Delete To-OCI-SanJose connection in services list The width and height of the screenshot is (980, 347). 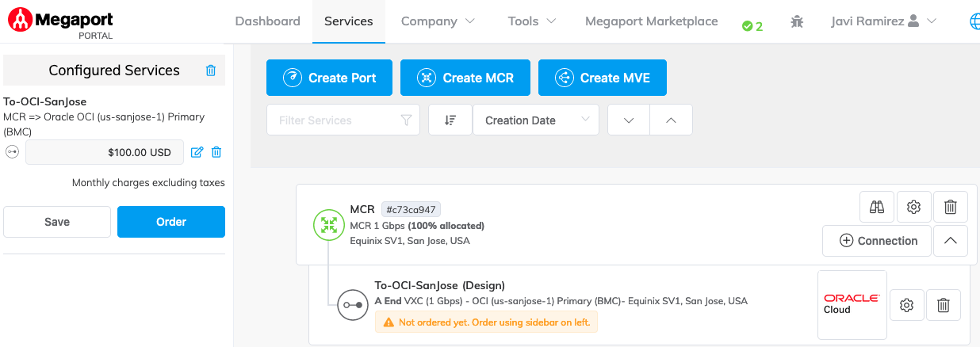pos(944,305)
